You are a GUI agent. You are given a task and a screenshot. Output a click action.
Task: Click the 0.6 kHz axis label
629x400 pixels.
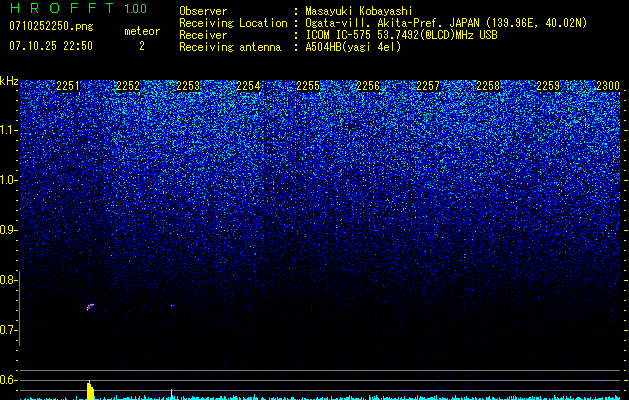8,380
